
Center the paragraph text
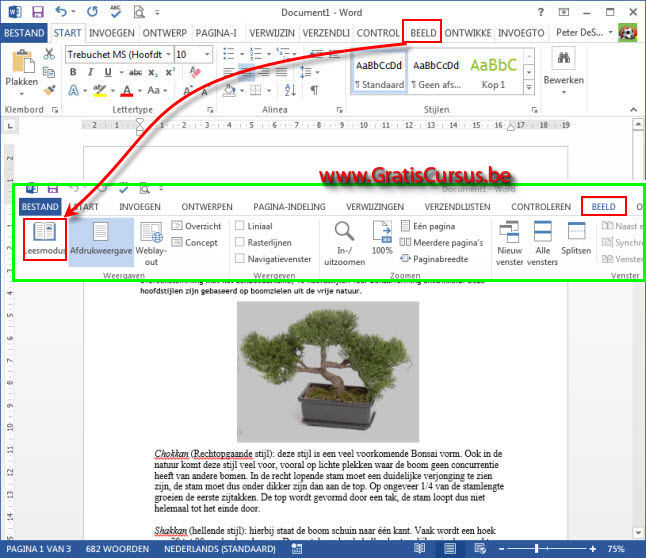[246, 73]
